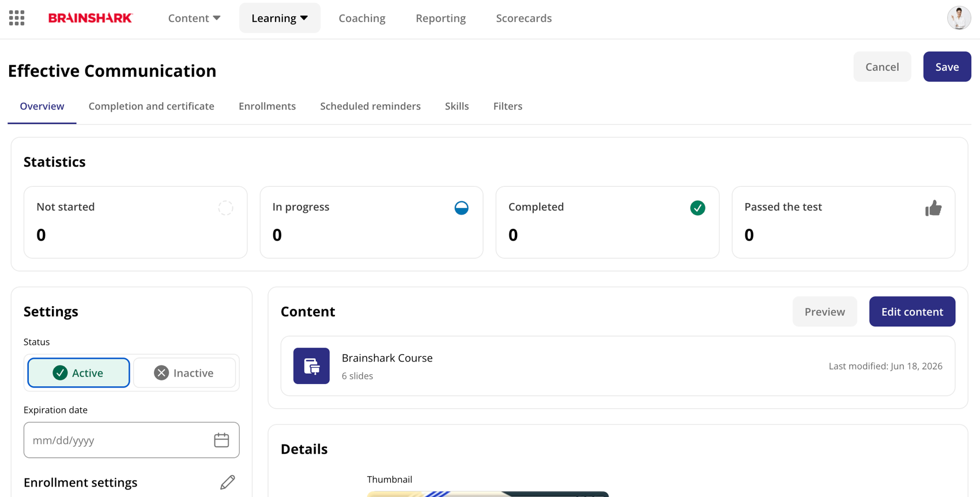Click the Not started count value
Viewport: 980px width, 497px height.
pos(41,235)
